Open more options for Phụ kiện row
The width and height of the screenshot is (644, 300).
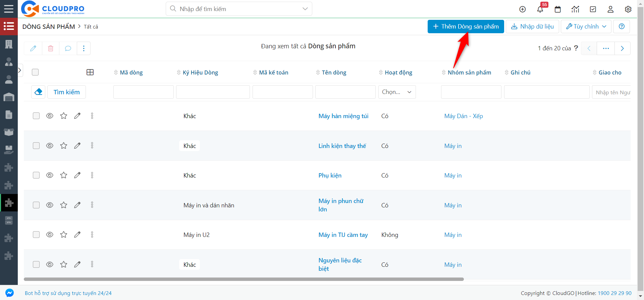[x=92, y=175]
